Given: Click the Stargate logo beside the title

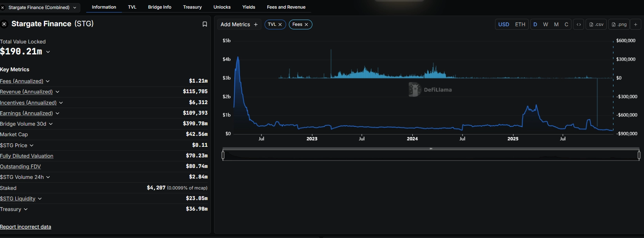Looking at the screenshot, I should pyautogui.click(x=4, y=24).
